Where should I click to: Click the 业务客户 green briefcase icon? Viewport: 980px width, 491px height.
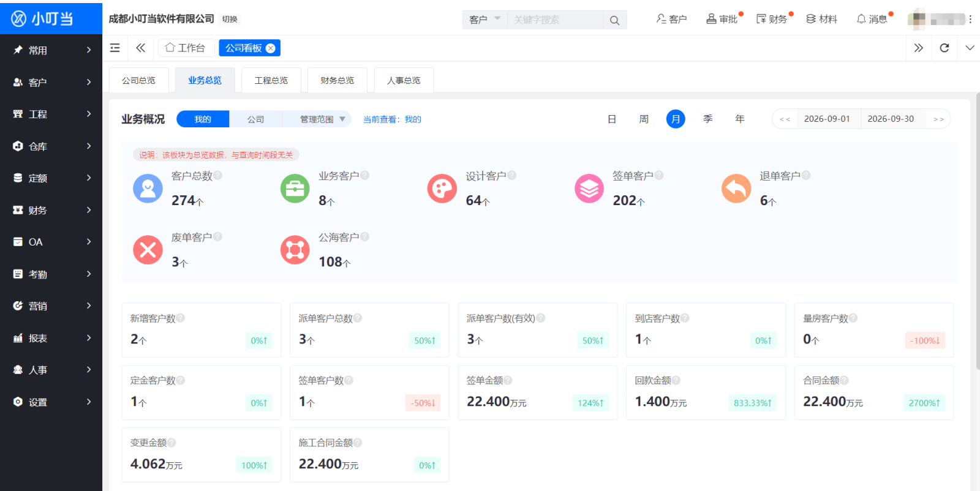click(295, 189)
